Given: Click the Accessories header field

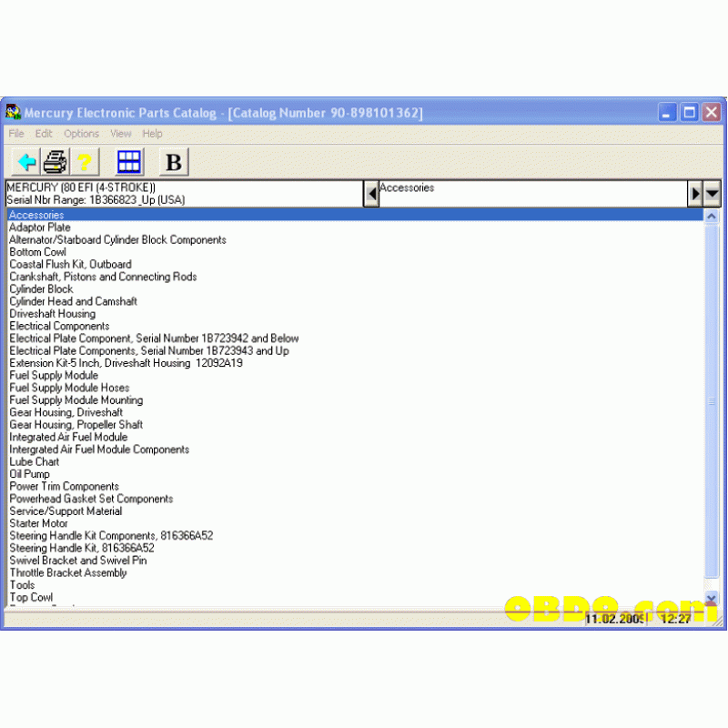Looking at the screenshot, I should 533,194.
